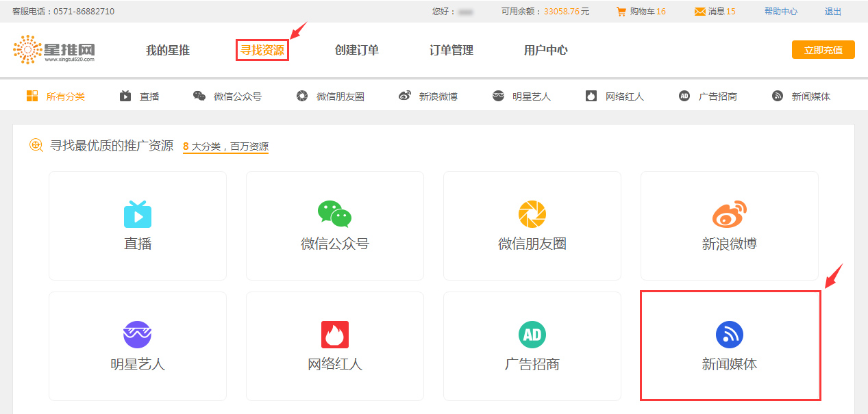This screenshot has height=414, width=868.
Task: Select the 新浪微博 category tab label
Action: point(438,96)
